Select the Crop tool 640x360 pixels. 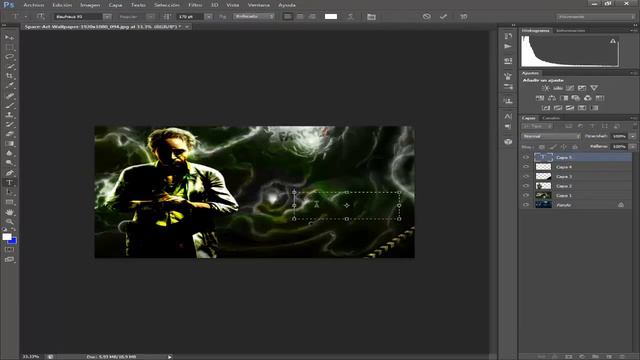point(9,76)
